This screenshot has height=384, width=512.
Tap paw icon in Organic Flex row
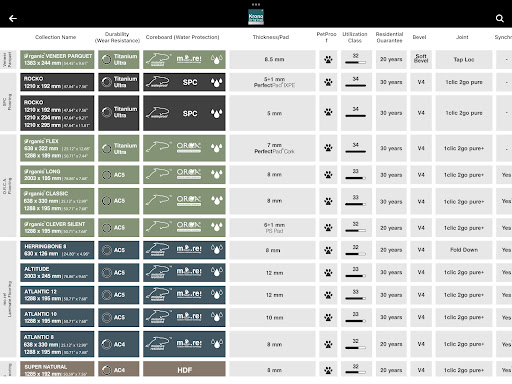(328, 148)
